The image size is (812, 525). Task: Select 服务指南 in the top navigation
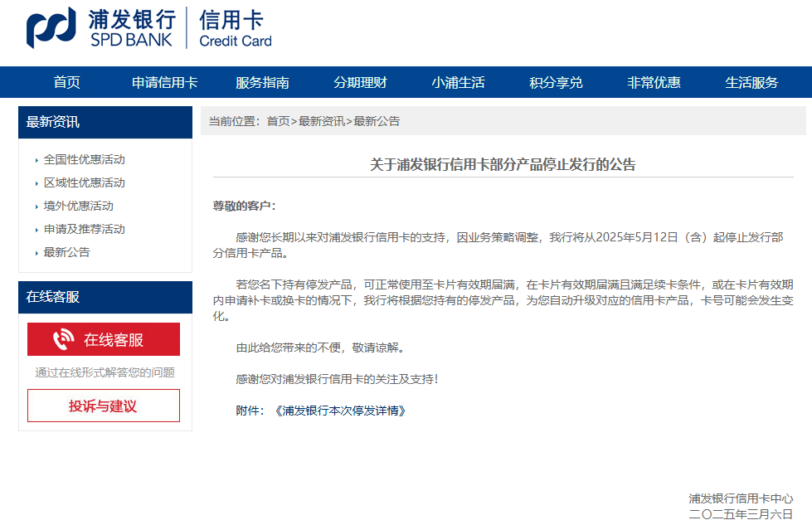pyautogui.click(x=263, y=82)
